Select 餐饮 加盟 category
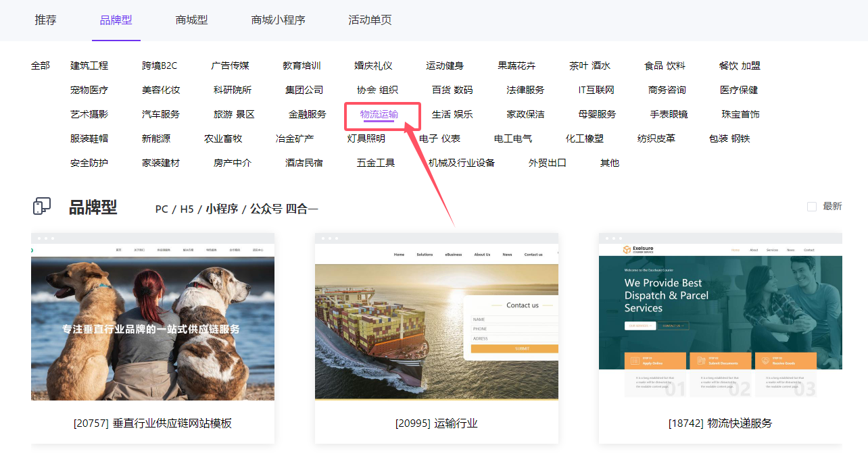 tap(740, 66)
